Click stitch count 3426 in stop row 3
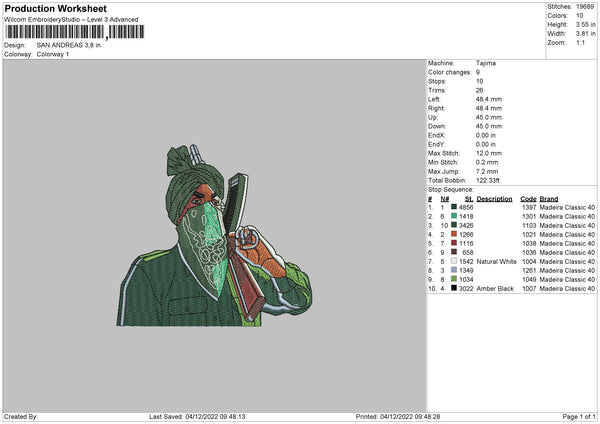 point(466,225)
